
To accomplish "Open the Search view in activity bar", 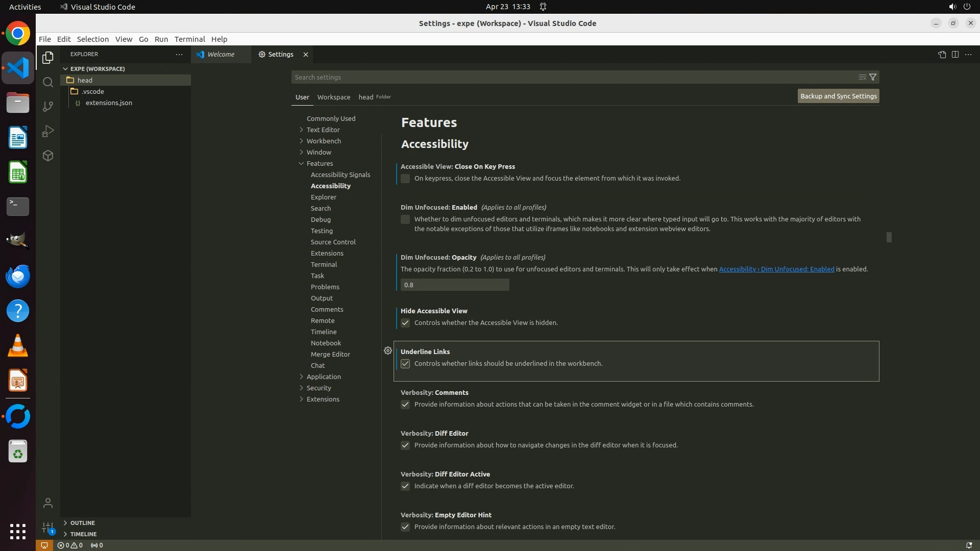I will click(48, 82).
